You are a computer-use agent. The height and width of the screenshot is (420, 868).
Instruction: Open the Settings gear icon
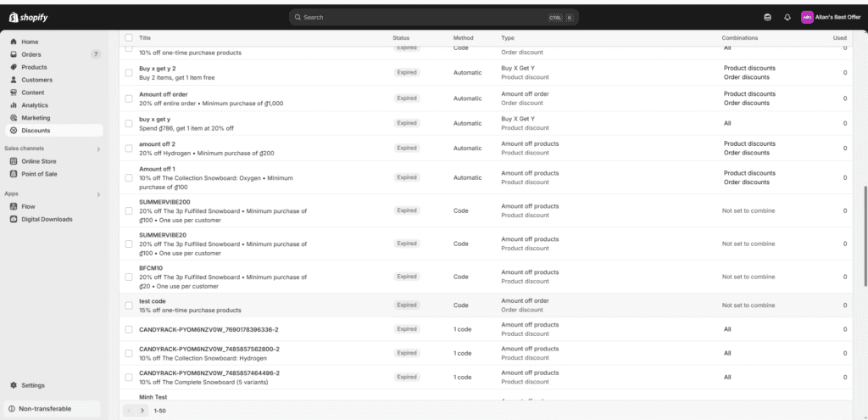pos(14,385)
